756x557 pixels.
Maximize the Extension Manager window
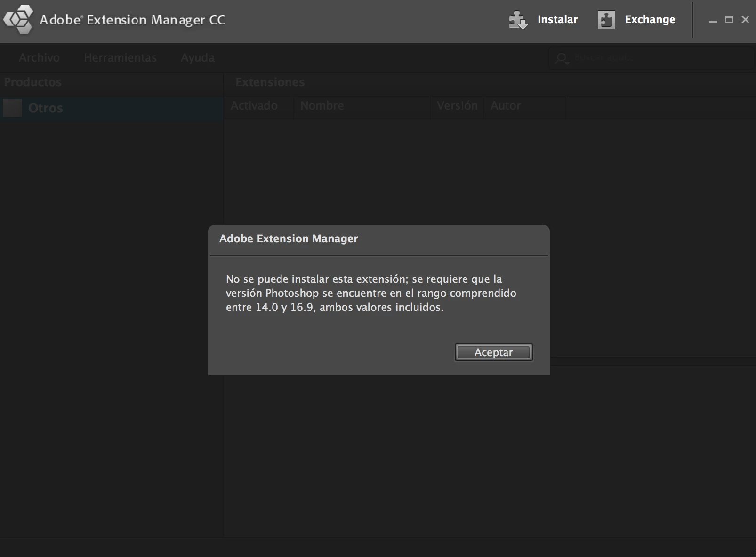coord(729,19)
